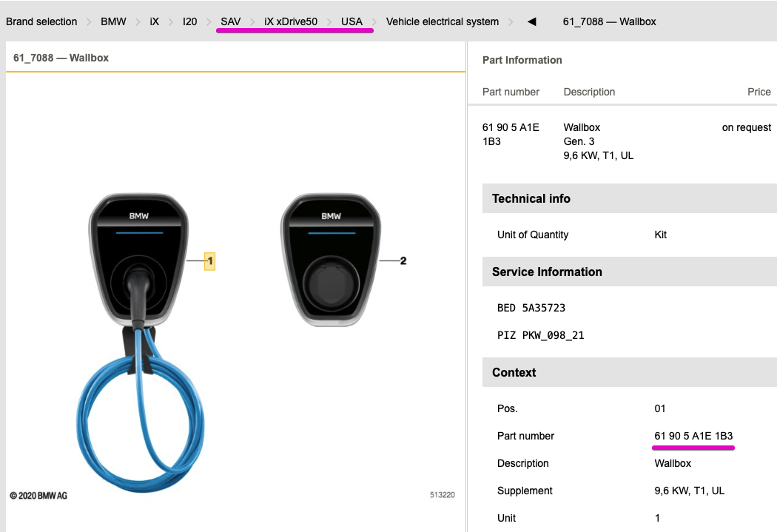Image resolution: width=777 pixels, height=532 pixels.
Task: Select position label 1 in diagram
Action: 210,260
